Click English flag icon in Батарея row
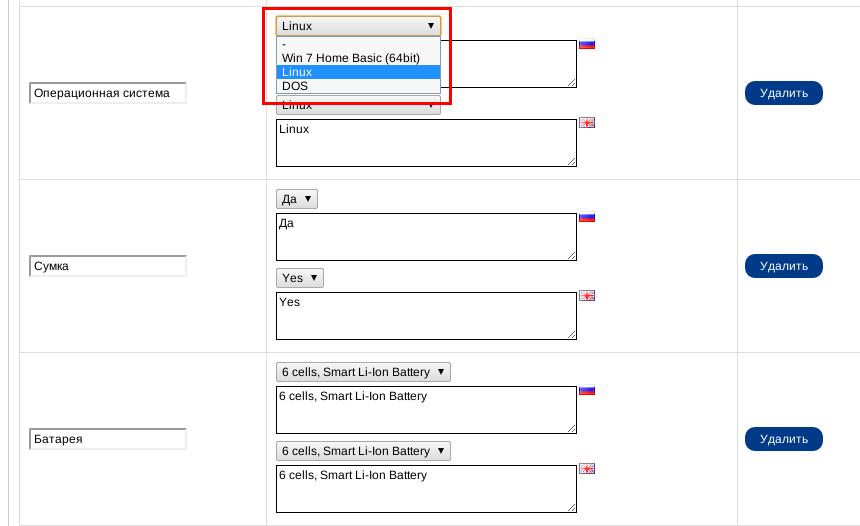The width and height of the screenshot is (860, 526). coord(587,468)
